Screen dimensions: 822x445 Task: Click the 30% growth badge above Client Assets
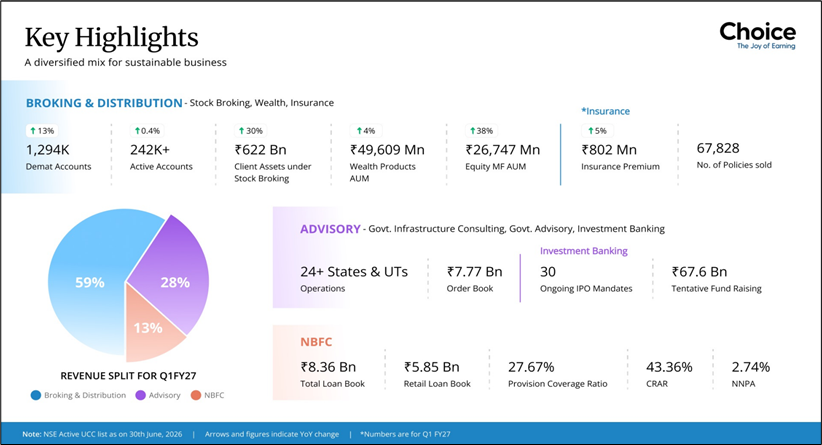(251, 131)
